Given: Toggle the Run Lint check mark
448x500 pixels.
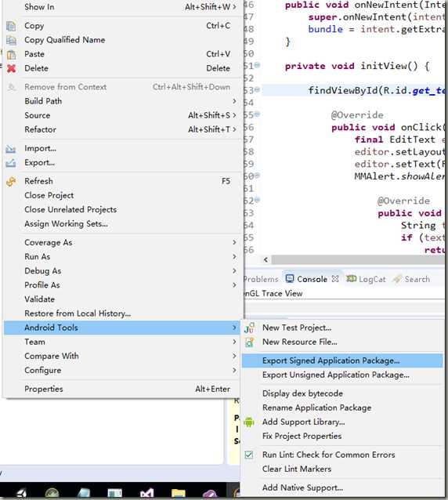Looking at the screenshot, I should [x=249, y=455].
